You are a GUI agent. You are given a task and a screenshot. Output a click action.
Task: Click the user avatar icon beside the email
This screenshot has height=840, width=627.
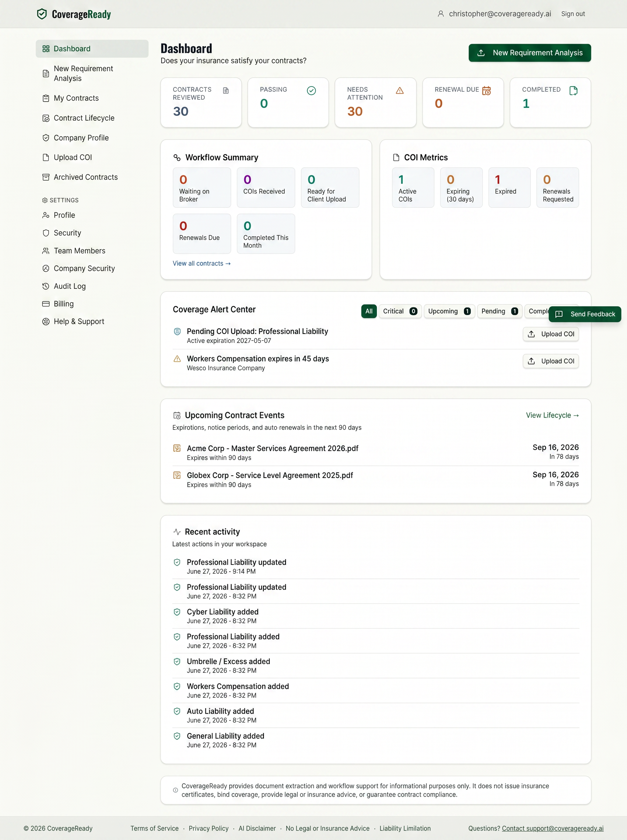[x=441, y=14]
